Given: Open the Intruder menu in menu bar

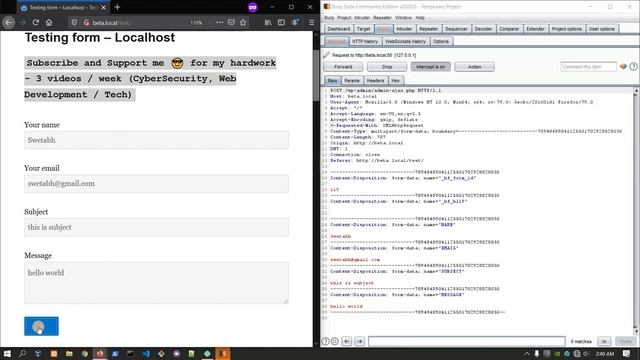Looking at the screenshot, I should coord(362,18).
